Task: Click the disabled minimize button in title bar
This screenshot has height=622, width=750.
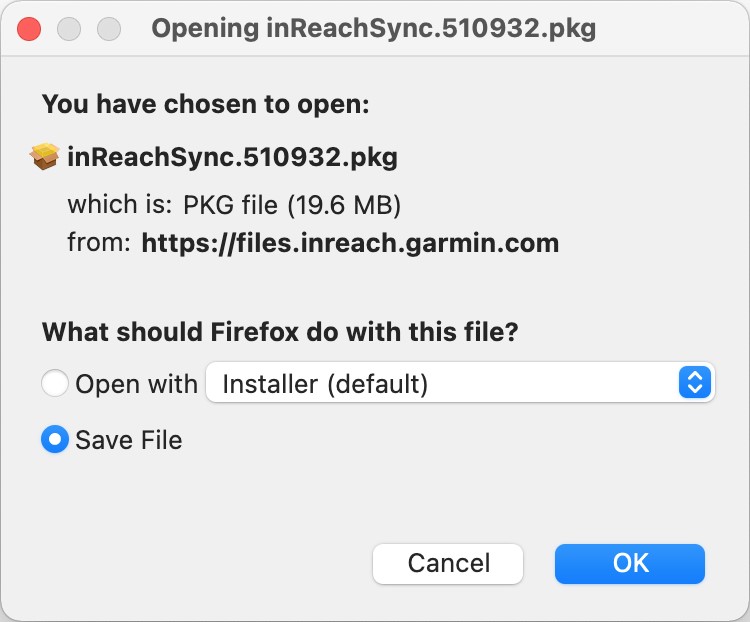Action: pos(68,28)
